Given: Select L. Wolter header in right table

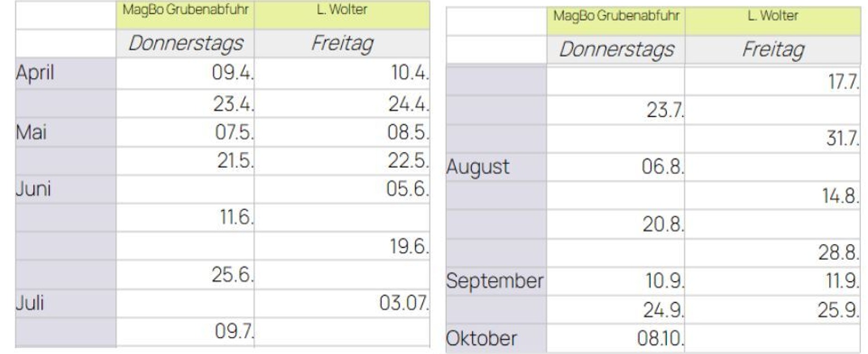Looking at the screenshot, I should coord(773,16).
